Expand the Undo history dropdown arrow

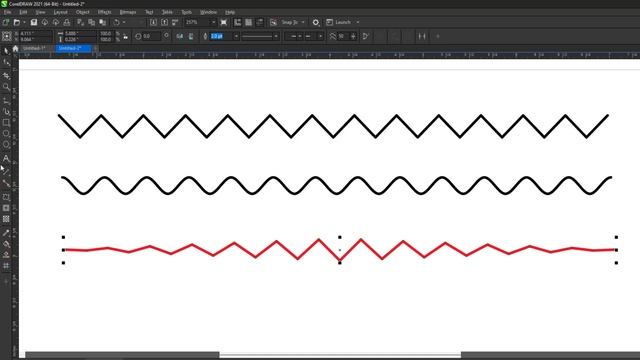(124, 22)
